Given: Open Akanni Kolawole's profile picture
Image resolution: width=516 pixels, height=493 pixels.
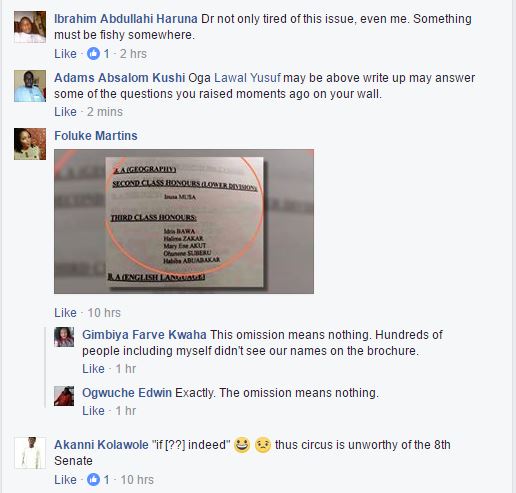Looking at the screenshot, I should 30,453.
